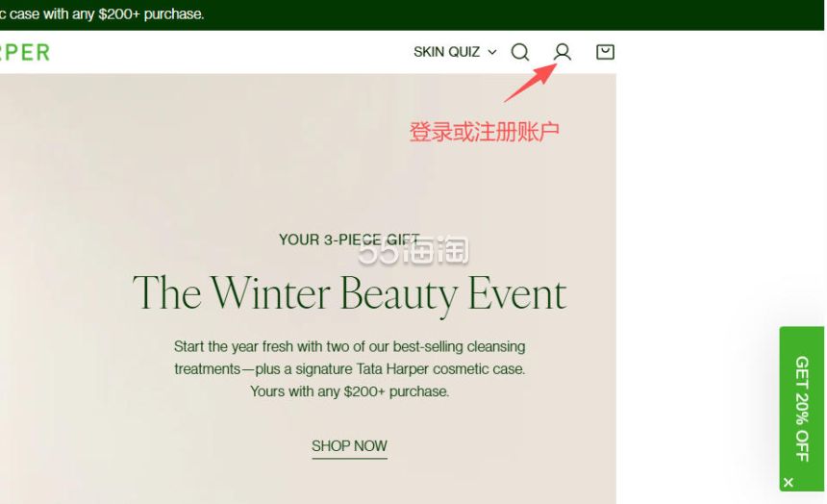Dismiss the GET 20% OFF tab
The image size is (827, 504).
coord(788,483)
